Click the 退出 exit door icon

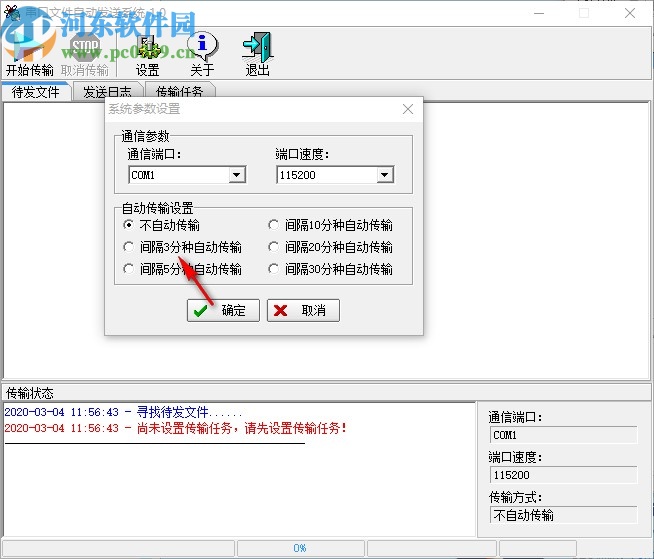click(257, 54)
